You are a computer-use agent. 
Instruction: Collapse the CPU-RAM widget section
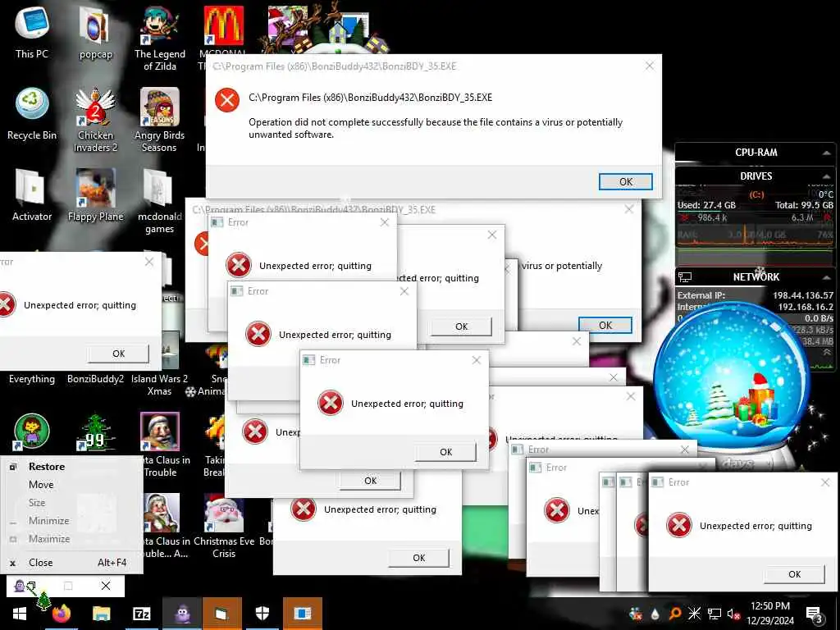(x=826, y=153)
